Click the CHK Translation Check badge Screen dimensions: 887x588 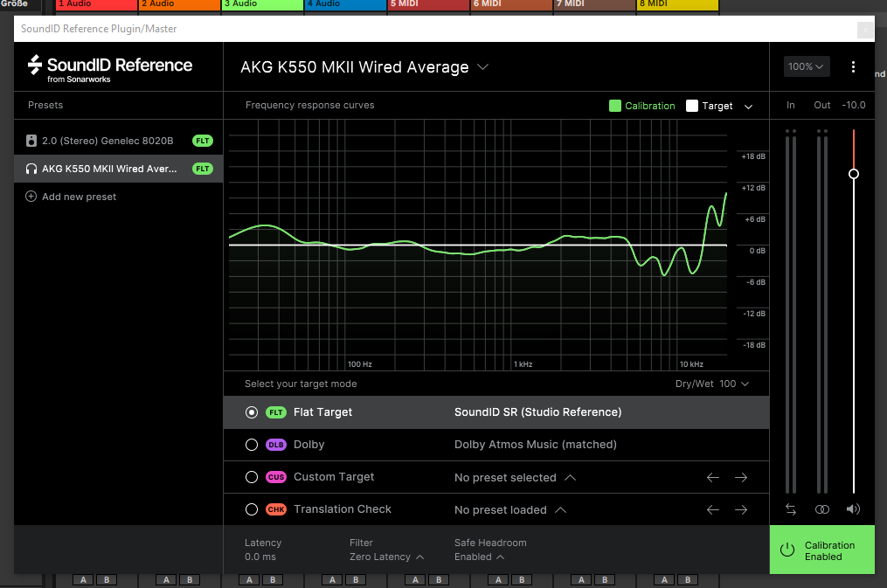276,509
